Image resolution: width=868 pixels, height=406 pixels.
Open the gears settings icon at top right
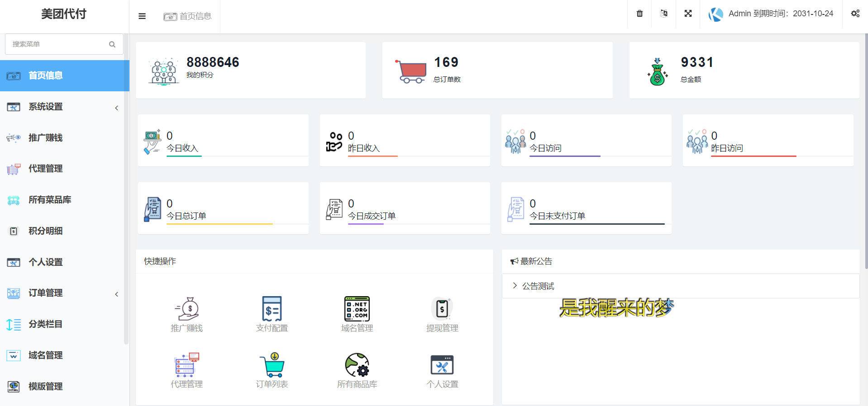[855, 14]
